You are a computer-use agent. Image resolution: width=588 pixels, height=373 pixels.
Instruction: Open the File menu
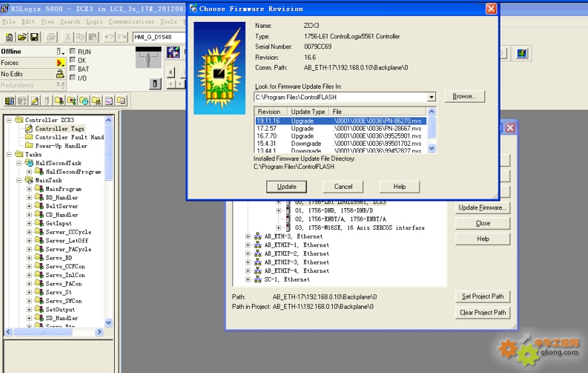coord(9,22)
